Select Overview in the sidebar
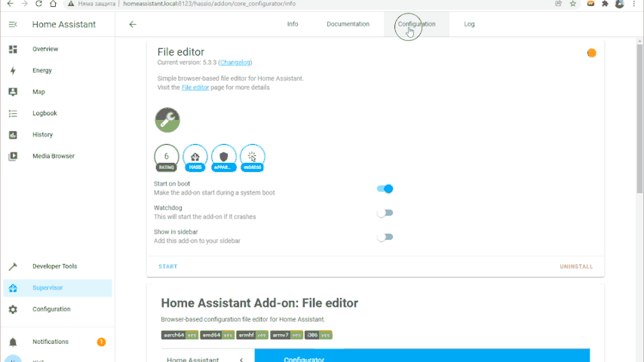 (x=57, y=49)
